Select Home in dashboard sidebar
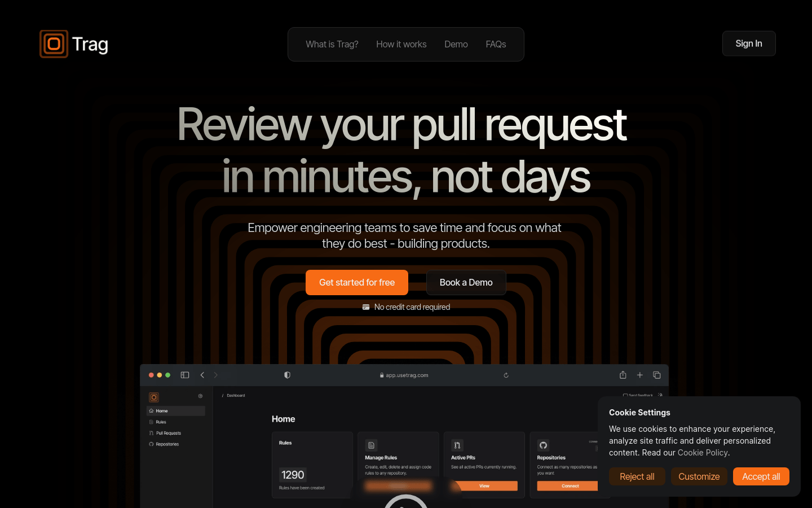Image resolution: width=812 pixels, height=508 pixels. (x=175, y=411)
